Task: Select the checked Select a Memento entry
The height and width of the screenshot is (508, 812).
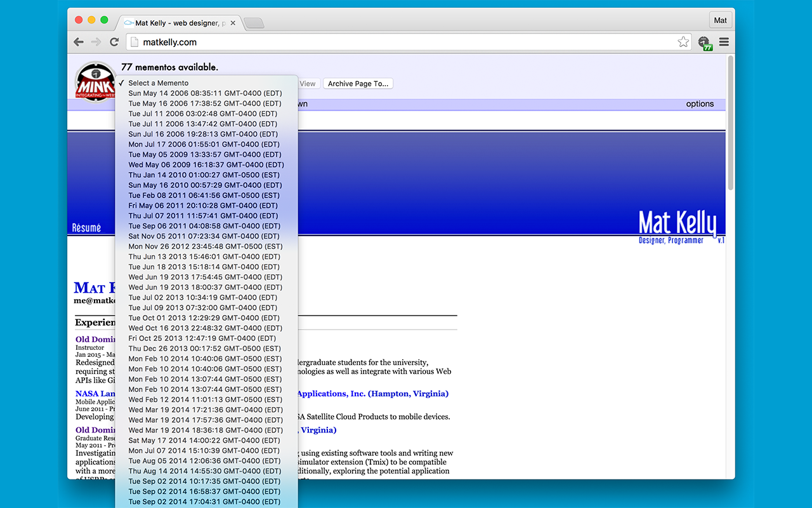Action: [x=158, y=83]
